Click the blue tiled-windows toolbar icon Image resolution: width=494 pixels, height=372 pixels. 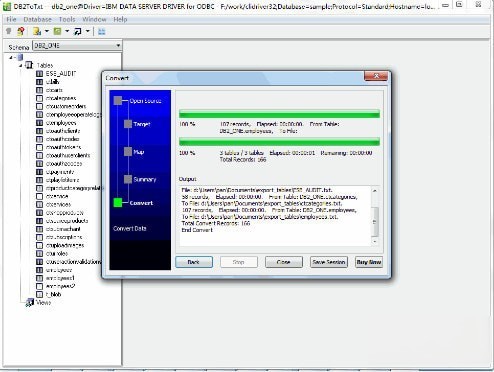102,31
